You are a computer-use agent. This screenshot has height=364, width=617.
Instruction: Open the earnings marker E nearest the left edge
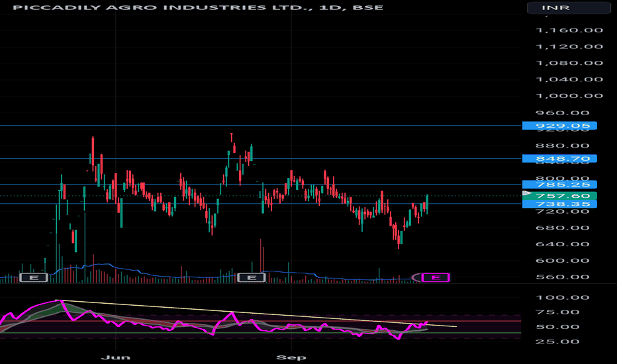click(34, 277)
